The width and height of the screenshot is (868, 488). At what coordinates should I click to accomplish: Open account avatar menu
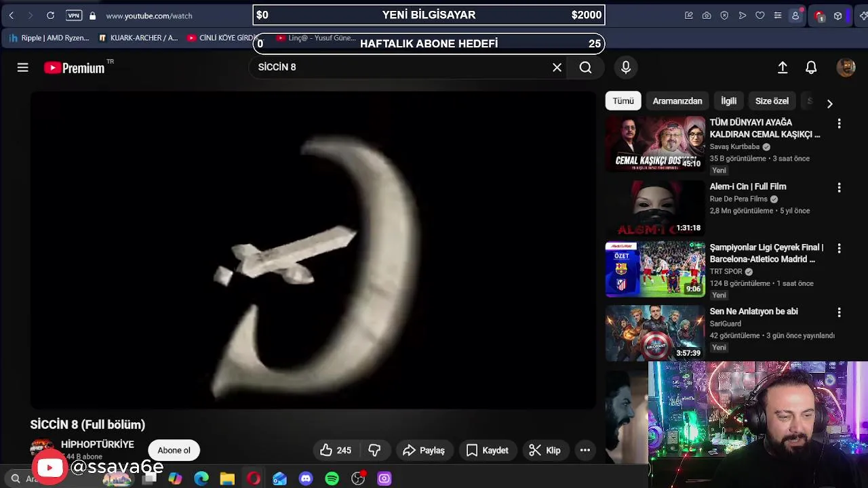click(x=846, y=67)
